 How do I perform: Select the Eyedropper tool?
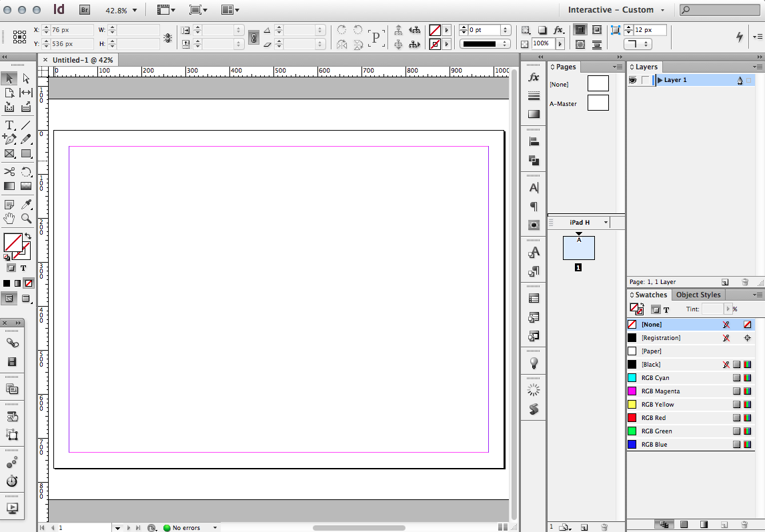click(26, 205)
